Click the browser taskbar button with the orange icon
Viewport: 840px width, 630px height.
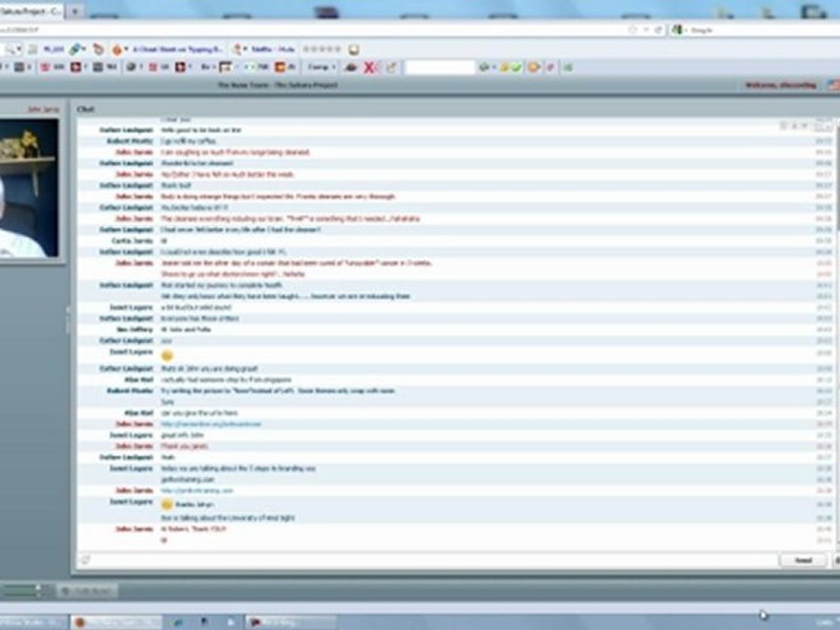coord(116,622)
